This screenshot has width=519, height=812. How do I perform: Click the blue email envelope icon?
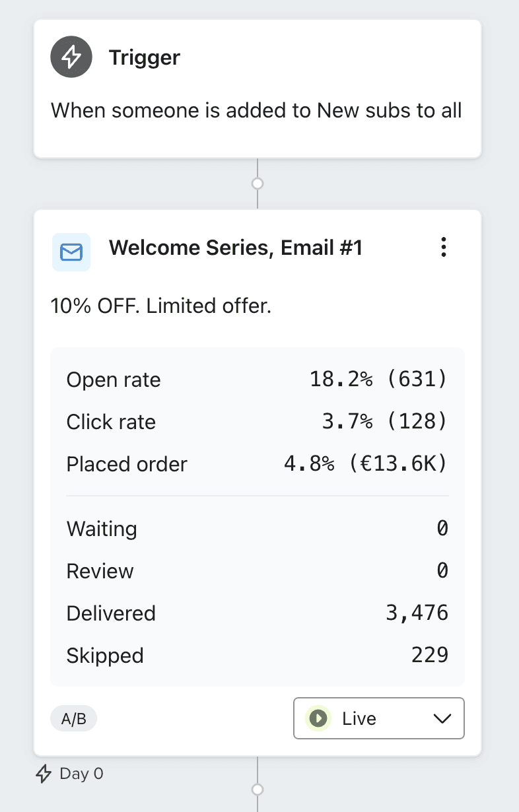pyautogui.click(x=71, y=252)
